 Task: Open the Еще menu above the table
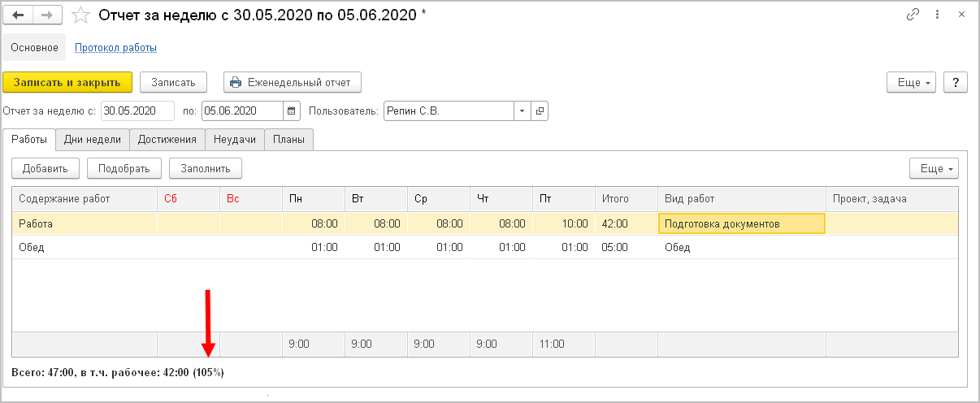coord(936,168)
